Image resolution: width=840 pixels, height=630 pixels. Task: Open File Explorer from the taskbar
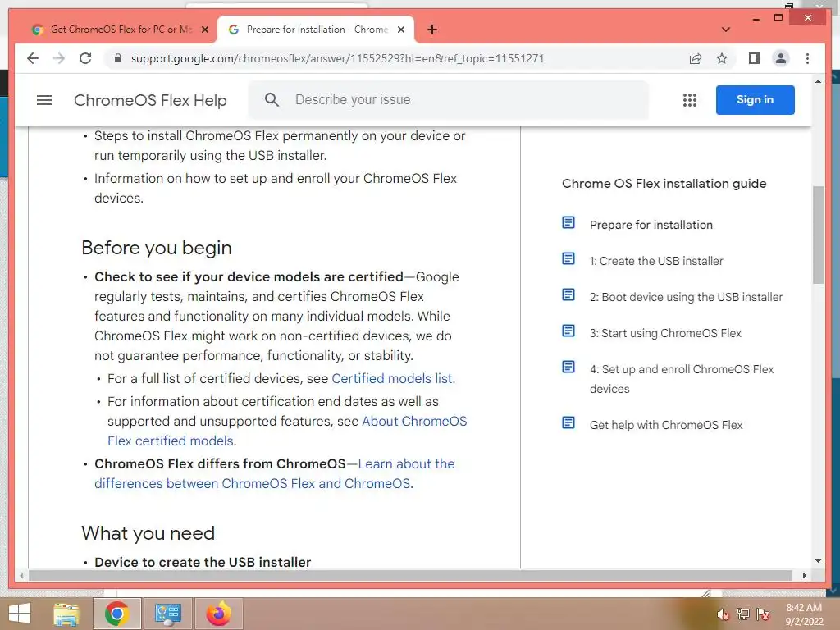66,614
